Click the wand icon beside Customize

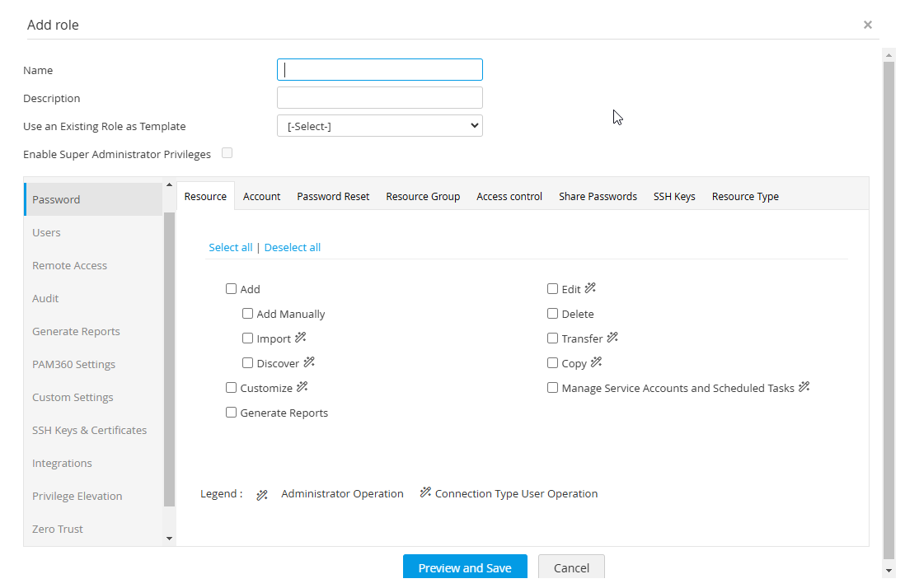point(302,387)
